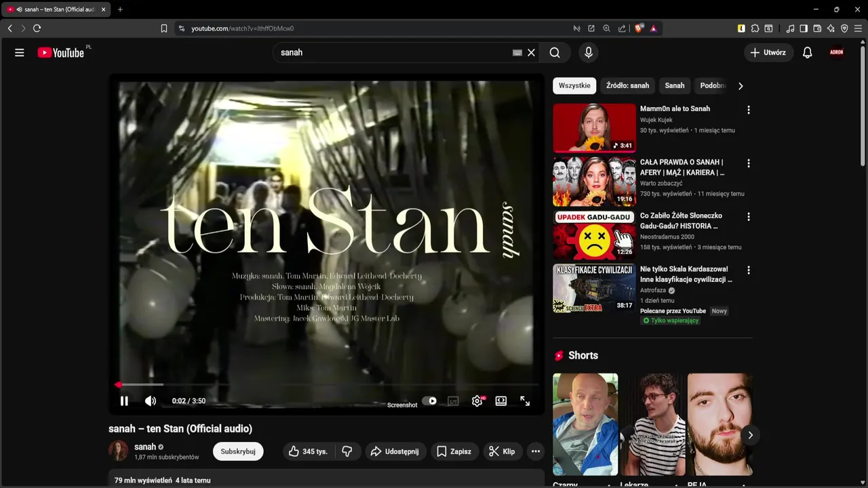Viewport: 868px width, 488px height.
Task: Go back in the browser
Action: (9, 28)
